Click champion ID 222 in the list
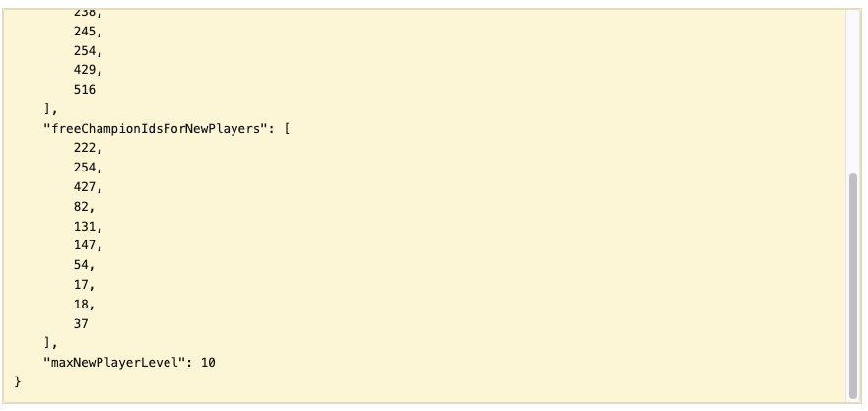The width and height of the screenshot is (868, 411). 86,148
